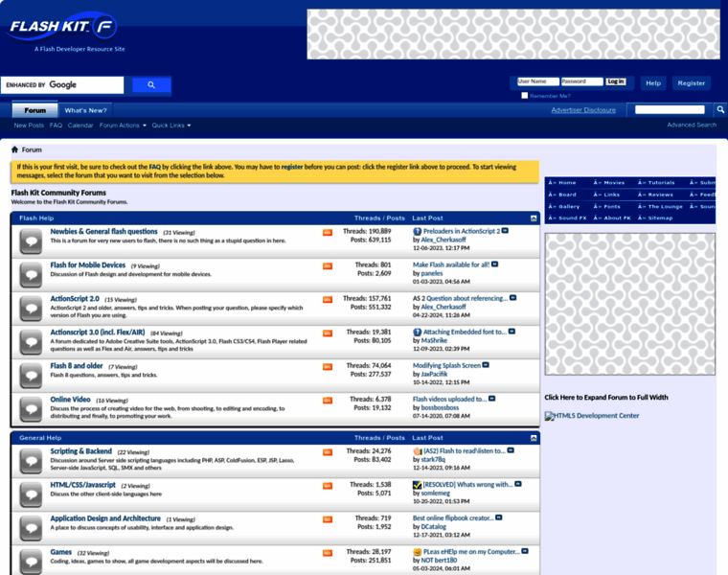
Task: Open the Scripting & Backend forum
Action: pos(80,451)
